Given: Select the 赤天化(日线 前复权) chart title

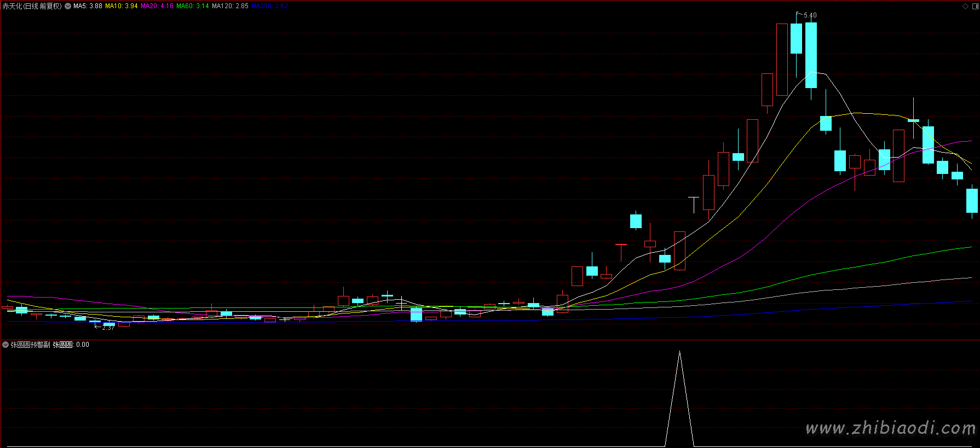Looking at the screenshot, I should click(32, 6).
